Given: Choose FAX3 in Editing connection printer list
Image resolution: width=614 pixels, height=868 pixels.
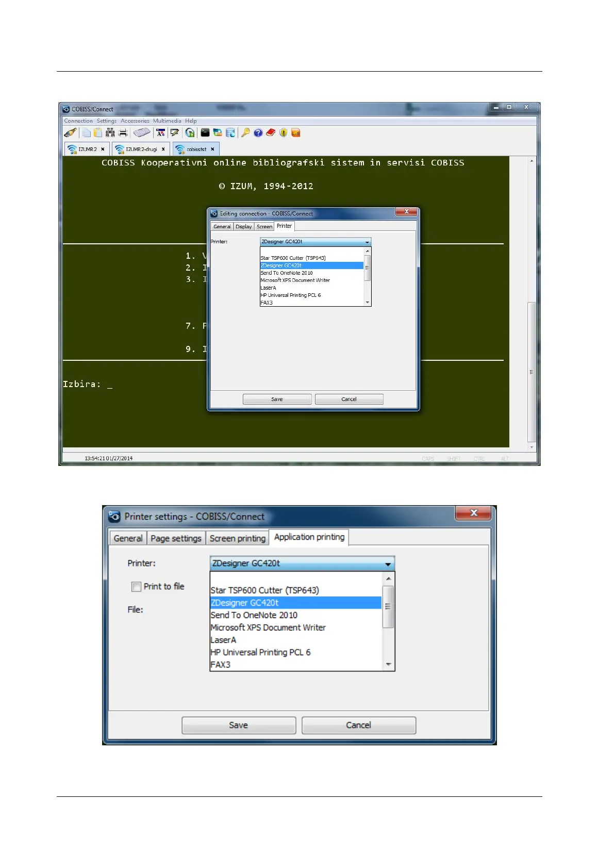Looking at the screenshot, I should (x=311, y=303).
